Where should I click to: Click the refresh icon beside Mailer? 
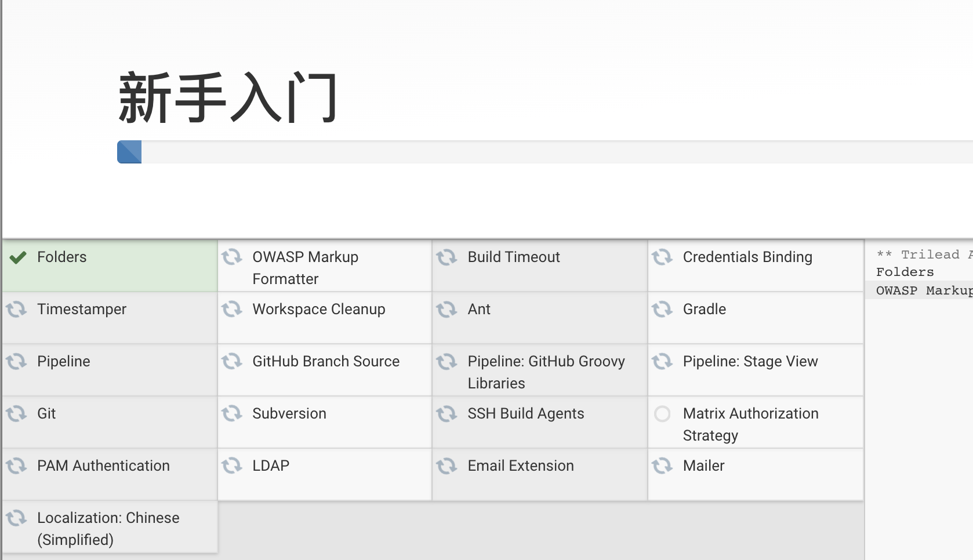tap(662, 466)
